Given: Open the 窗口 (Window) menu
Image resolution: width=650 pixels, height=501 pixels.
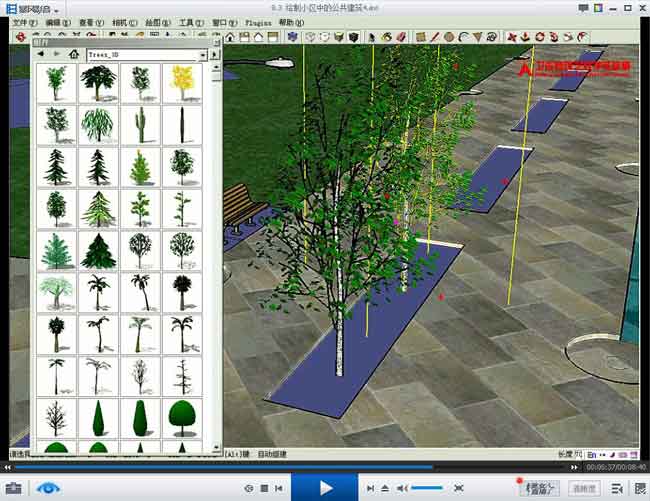Looking at the screenshot, I should pyautogui.click(x=224, y=23).
